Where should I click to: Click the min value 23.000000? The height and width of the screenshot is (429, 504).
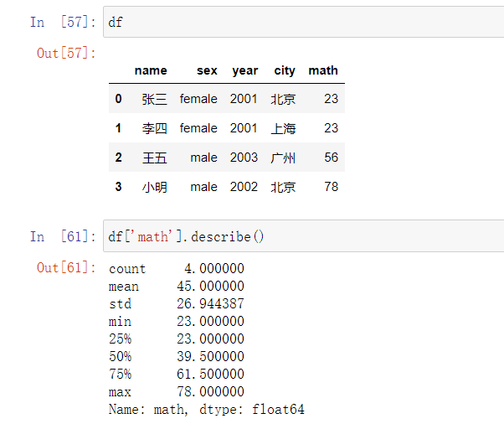tap(210, 321)
